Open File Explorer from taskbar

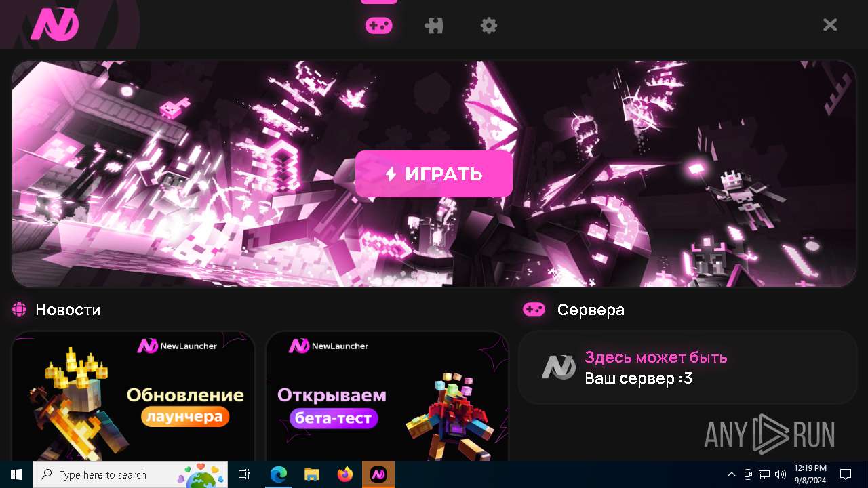(x=311, y=474)
